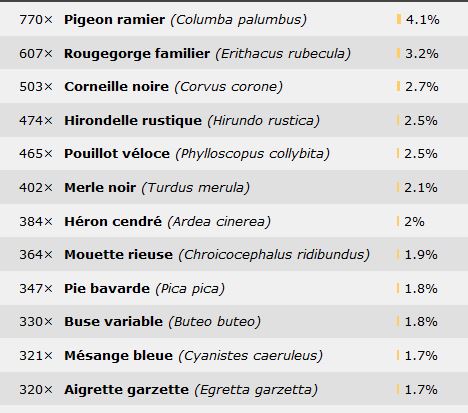Open the Rougegorge familier species entry
The height and width of the screenshot is (413, 468).
point(137,53)
